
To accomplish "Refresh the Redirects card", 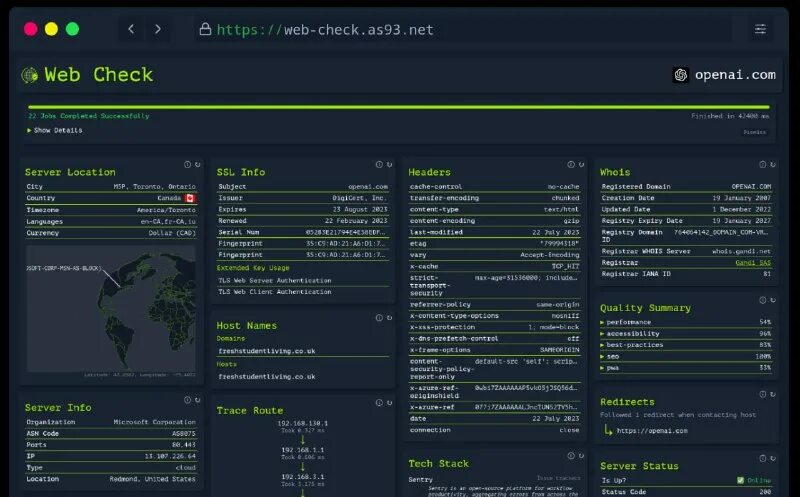I will pyautogui.click(x=773, y=394).
